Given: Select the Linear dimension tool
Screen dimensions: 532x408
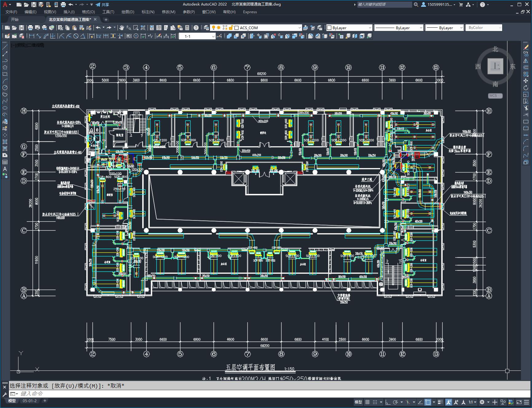Looking at the screenshot, I should pos(31,36).
